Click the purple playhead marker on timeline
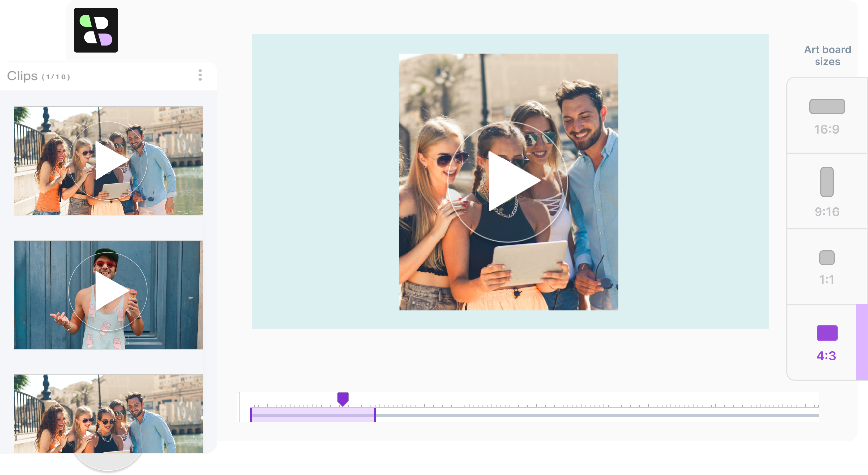 coord(343,398)
